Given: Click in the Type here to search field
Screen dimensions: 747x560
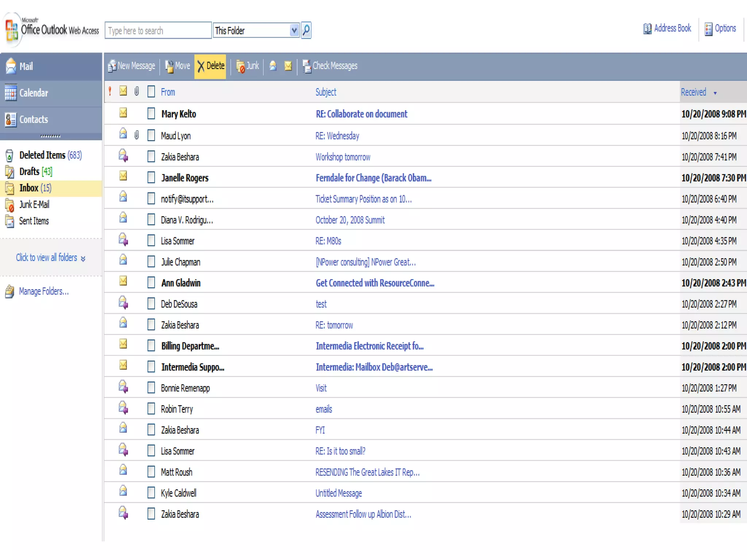Looking at the screenshot, I should (x=158, y=31).
